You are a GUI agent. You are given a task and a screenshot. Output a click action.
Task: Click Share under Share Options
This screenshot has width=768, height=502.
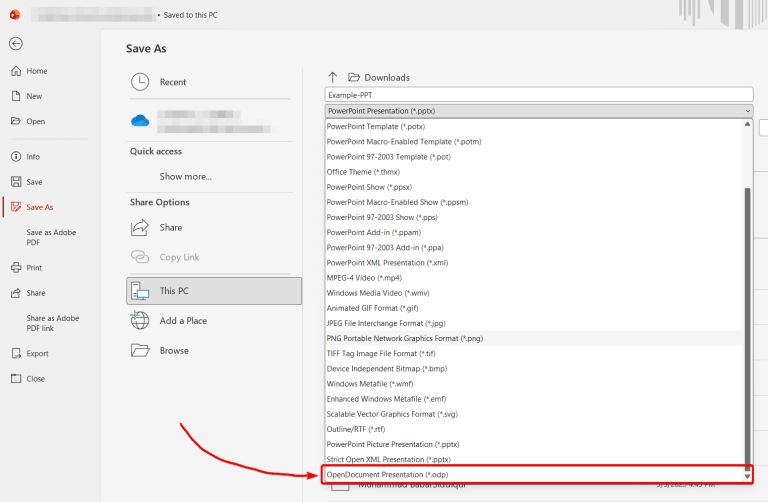click(157, 227)
